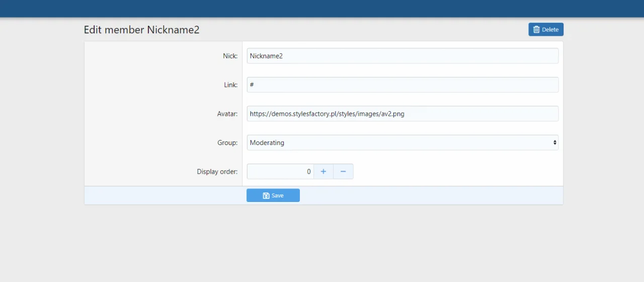Click the trash can icon in Delete
The height and width of the screenshot is (282, 644).
pyautogui.click(x=536, y=30)
